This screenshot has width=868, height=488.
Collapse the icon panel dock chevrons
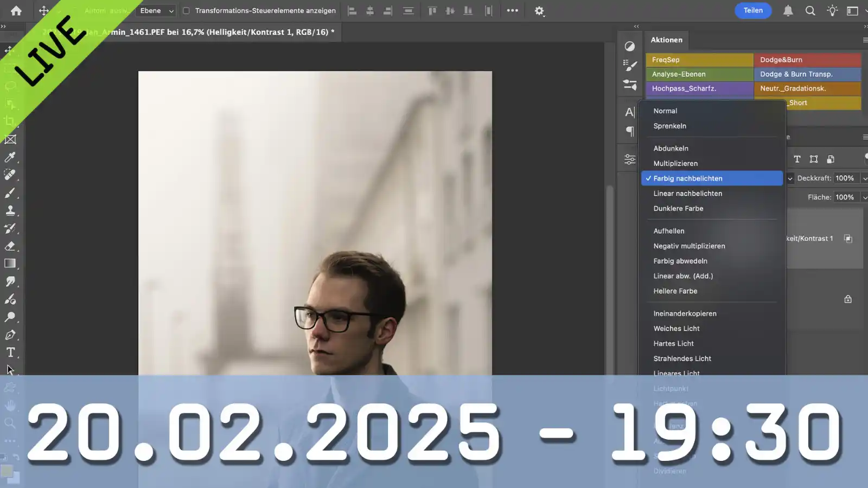(636, 26)
